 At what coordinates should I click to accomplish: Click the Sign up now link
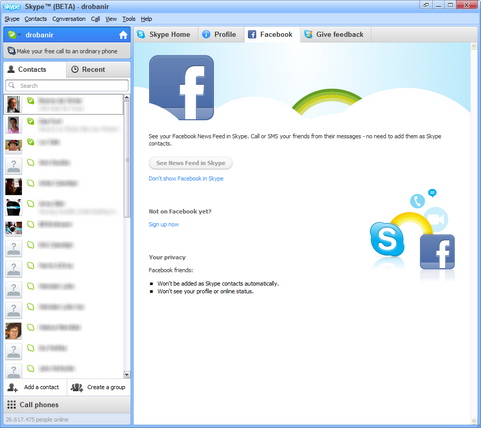tap(164, 224)
